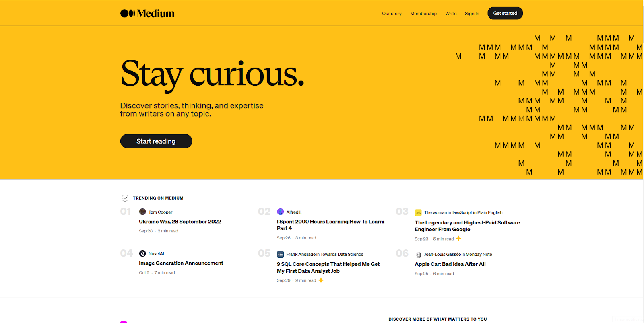The width and height of the screenshot is (644, 323).
Task: Click TRENDING ON MEDIUM heading
Action: point(158,198)
